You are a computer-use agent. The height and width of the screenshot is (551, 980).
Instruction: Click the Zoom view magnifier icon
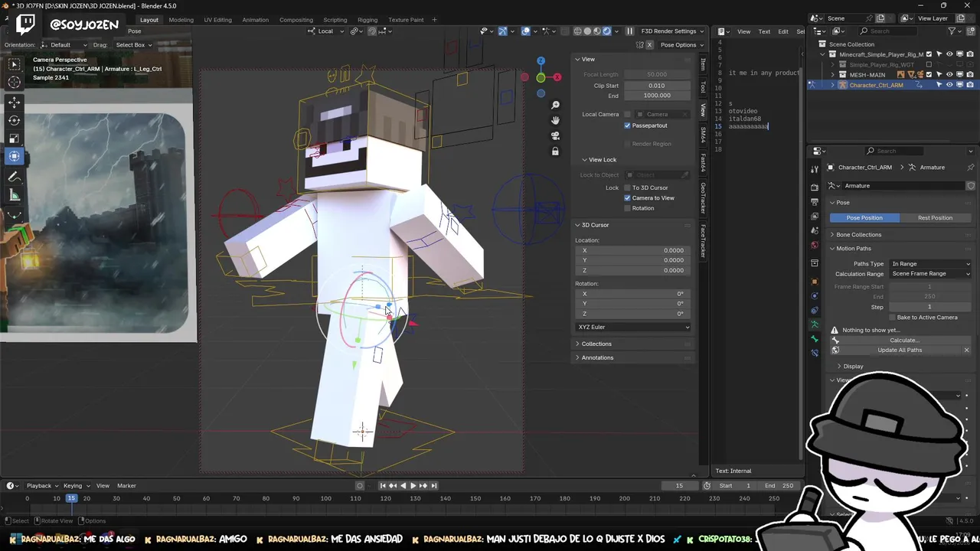pos(555,105)
